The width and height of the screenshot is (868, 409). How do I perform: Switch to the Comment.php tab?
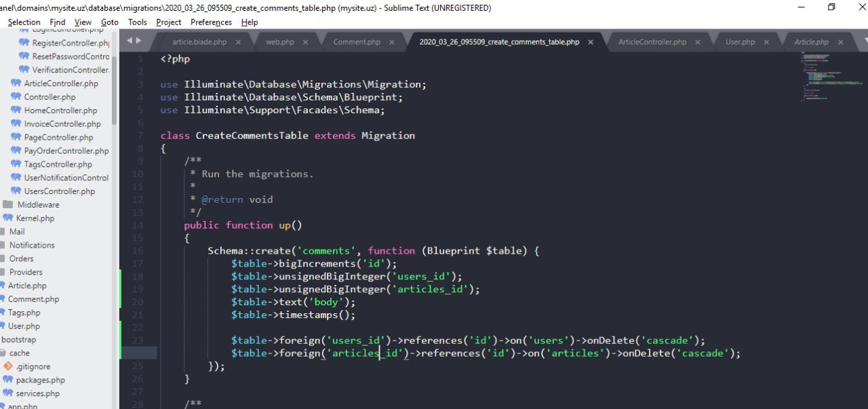357,42
